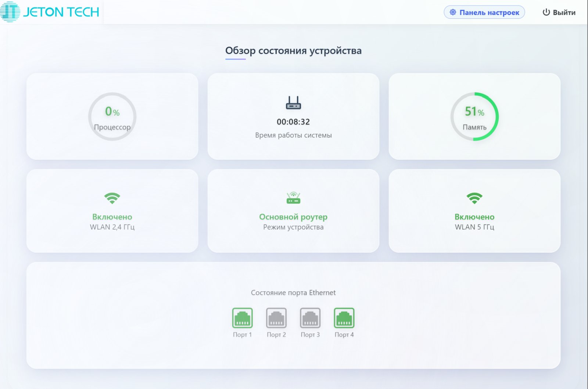Select the Ethernet Порт 4 icon
The height and width of the screenshot is (389, 588).
[344, 318]
